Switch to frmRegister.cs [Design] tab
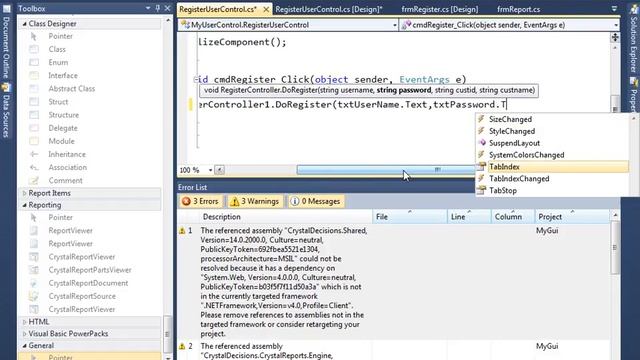The image size is (640, 360). point(440,9)
